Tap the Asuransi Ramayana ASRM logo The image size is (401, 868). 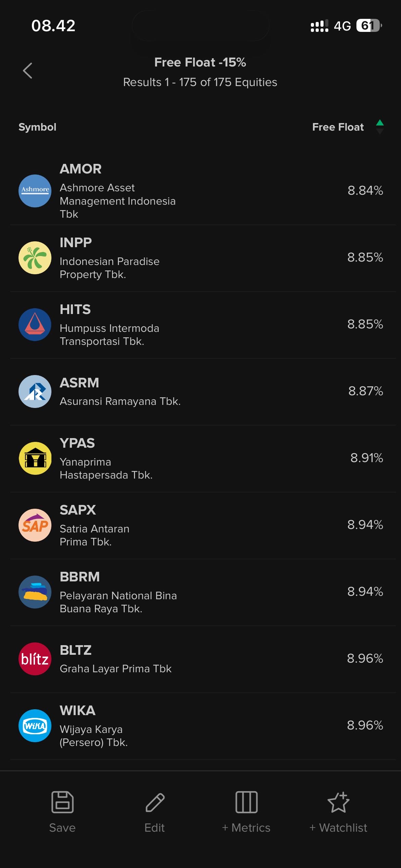coord(35,391)
